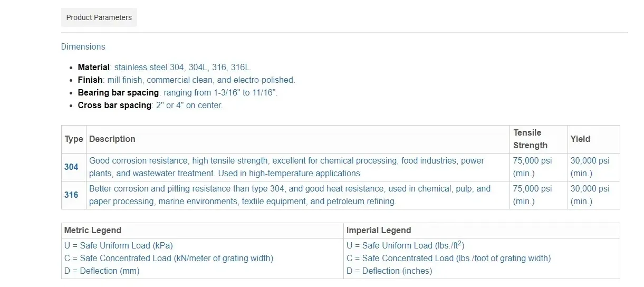Viewport: 644px width, 287px height.
Task: Click the type 316 description text
Action: tap(290, 195)
